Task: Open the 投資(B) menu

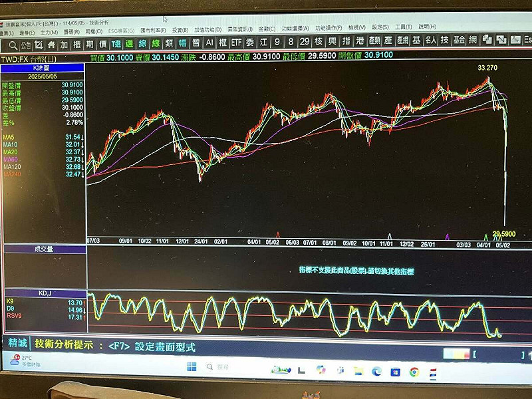Action: click(180, 30)
